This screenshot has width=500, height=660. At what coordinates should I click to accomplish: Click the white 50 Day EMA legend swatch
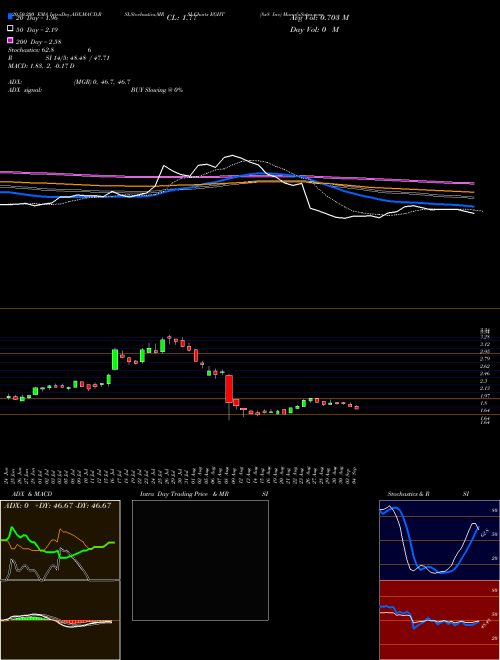pos(11,29)
